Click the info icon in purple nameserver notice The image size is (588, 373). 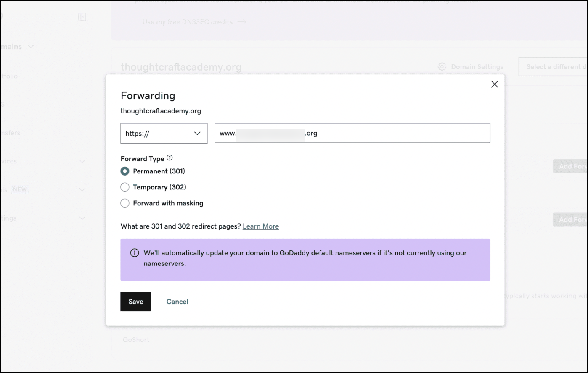tap(135, 253)
